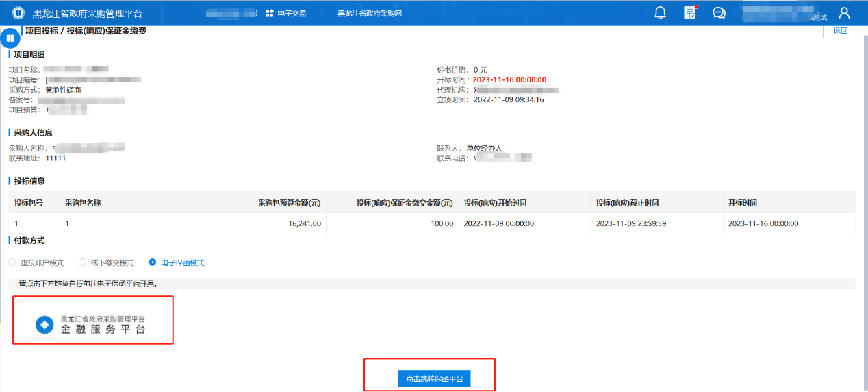Open the blue floating grid menu button

coord(10,38)
